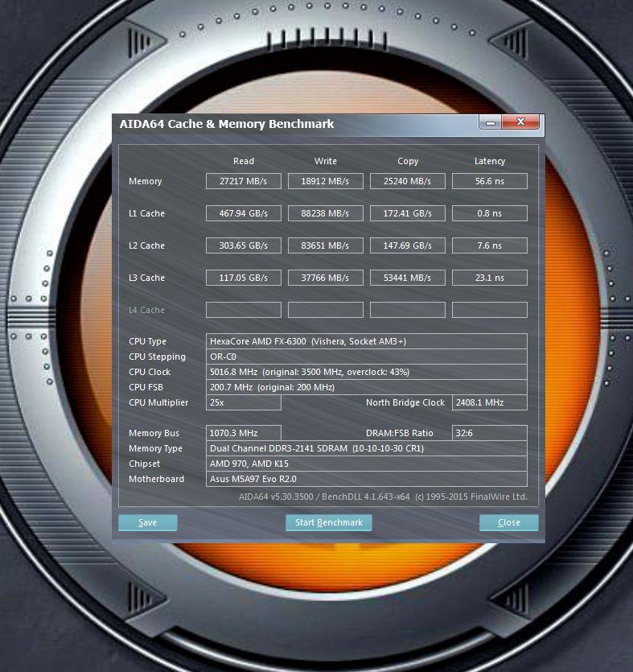This screenshot has width=633, height=672.
Task: Click the empty L4 Cache Latency field
Action: (x=490, y=310)
